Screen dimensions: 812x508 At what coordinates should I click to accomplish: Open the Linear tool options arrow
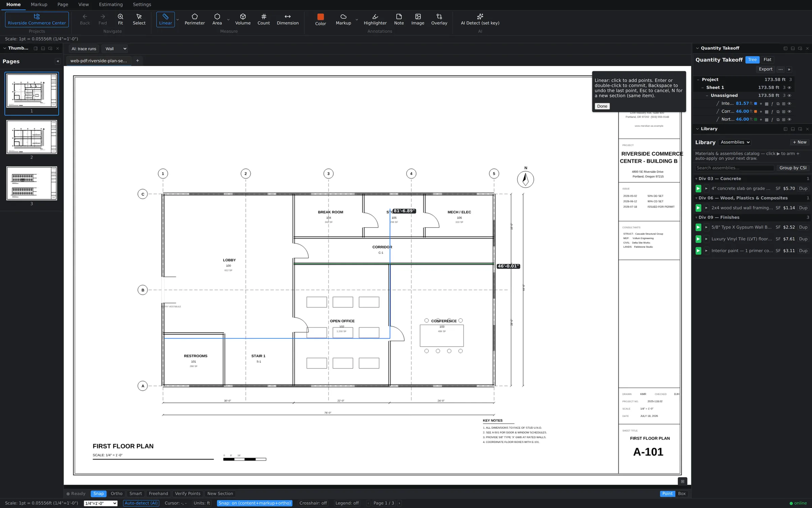coord(178,20)
